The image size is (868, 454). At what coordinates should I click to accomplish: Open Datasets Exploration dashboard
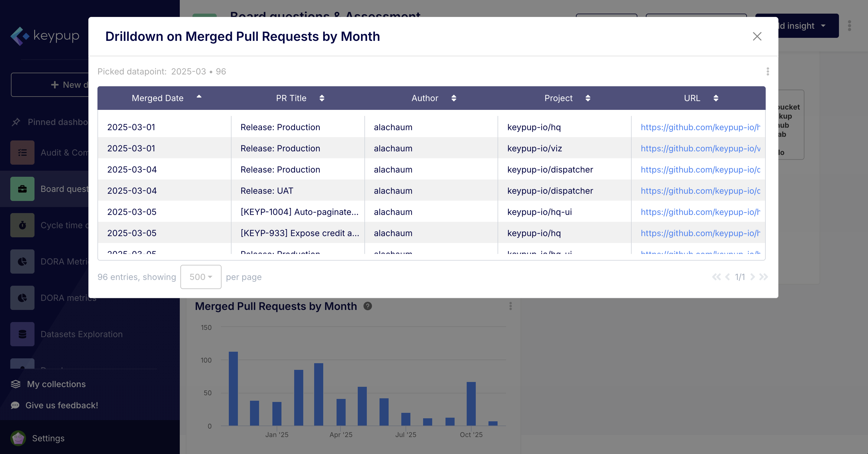(x=81, y=334)
